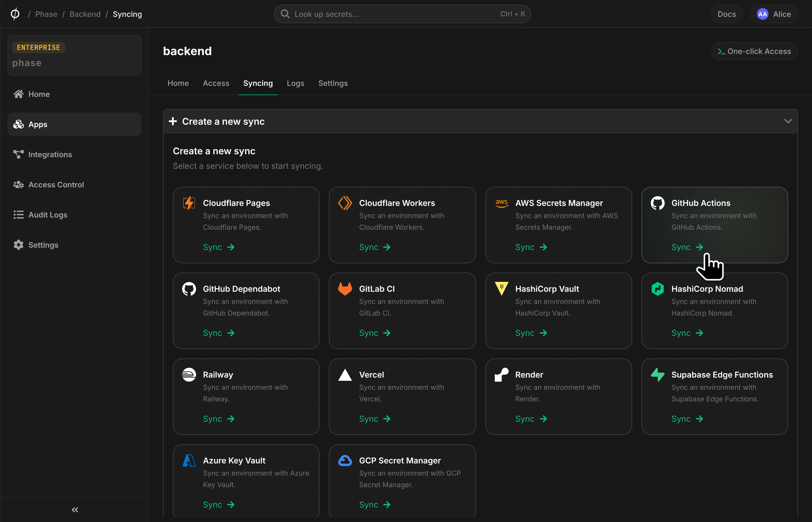Collapse the Create a new sync panel chevron

click(788, 121)
